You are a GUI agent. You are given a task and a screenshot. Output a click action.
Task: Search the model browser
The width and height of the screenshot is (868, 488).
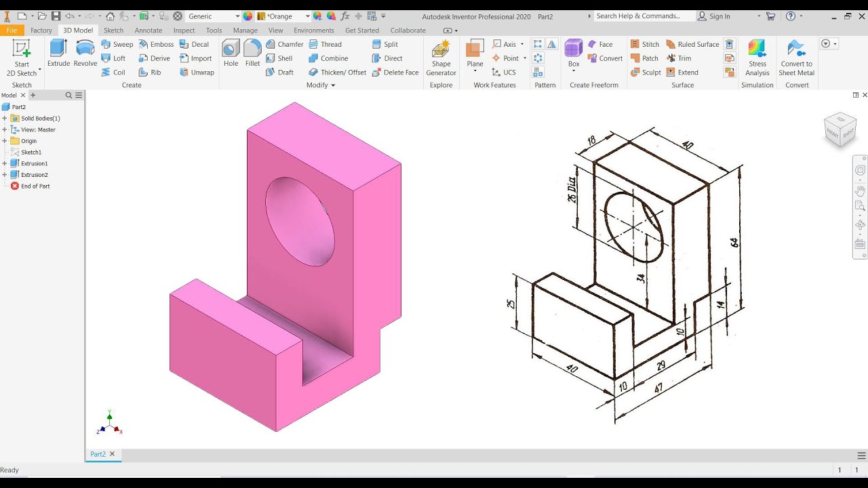68,96
